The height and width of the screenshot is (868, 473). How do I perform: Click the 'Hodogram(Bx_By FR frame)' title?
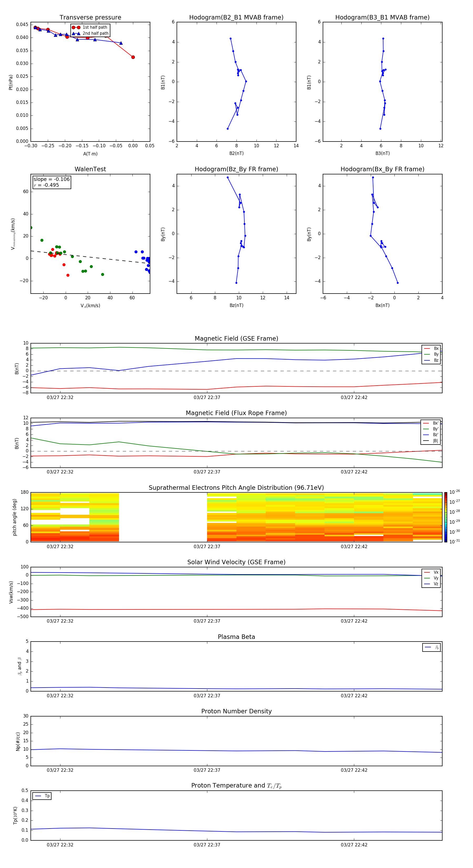382,169
